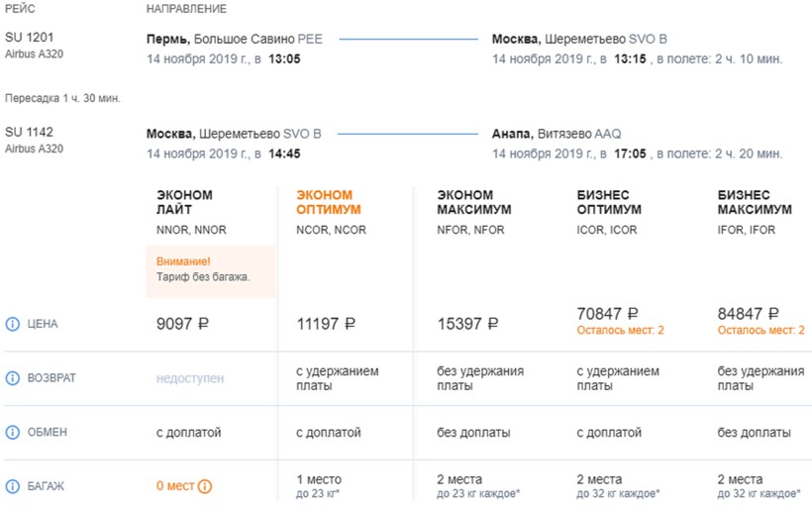This screenshot has height=509, width=812.
Task: Pick the 11197 ₽ price
Action: (326, 324)
